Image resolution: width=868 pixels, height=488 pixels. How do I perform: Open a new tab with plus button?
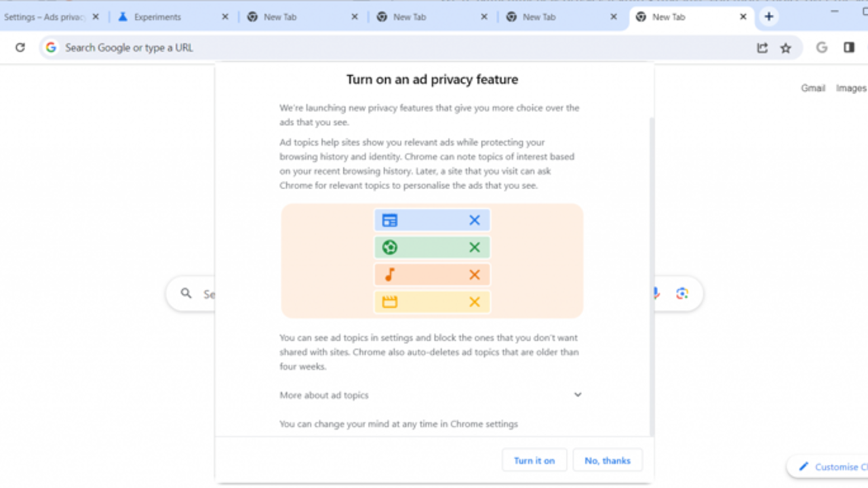point(768,17)
